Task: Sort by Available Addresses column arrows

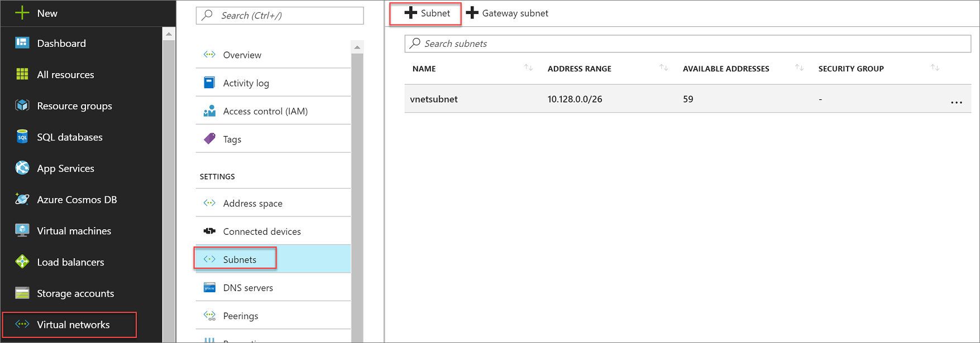Action: click(799, 68)
